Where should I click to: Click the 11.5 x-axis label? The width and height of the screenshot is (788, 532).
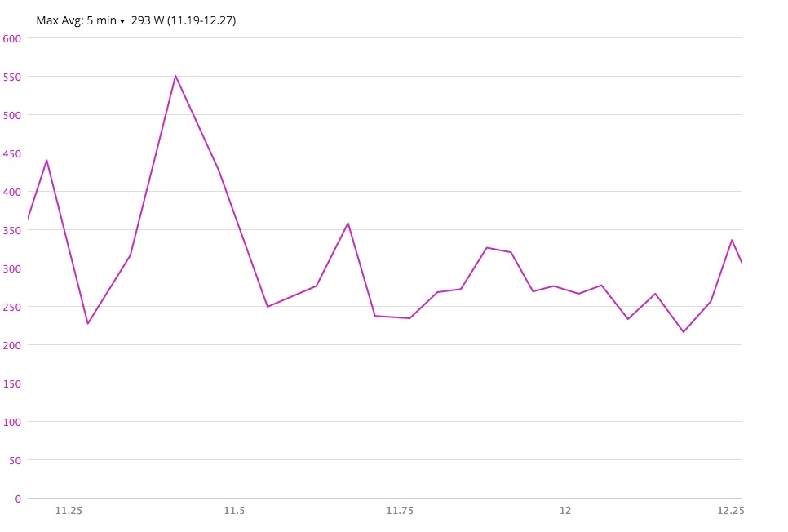[x=234, y=511]
